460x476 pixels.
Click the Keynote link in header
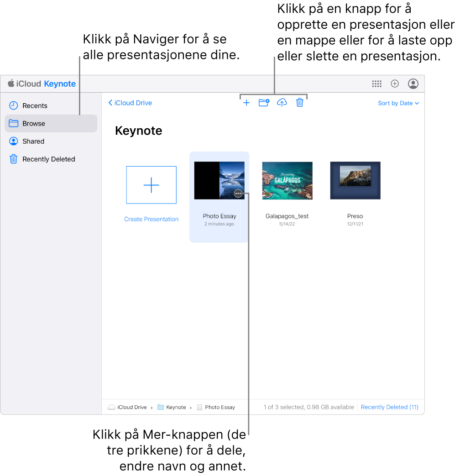coord(60,84)
